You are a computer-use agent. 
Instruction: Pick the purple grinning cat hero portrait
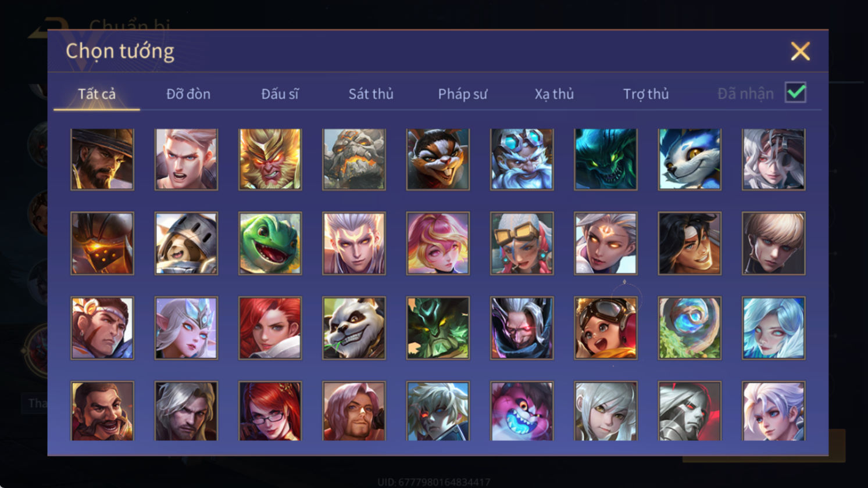[x=521, y=411]
